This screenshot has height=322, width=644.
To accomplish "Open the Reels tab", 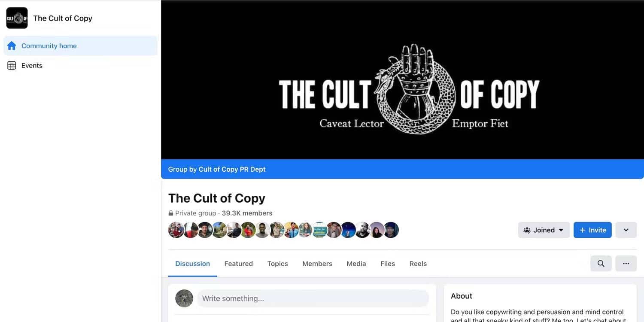I will tap(418, 264).
